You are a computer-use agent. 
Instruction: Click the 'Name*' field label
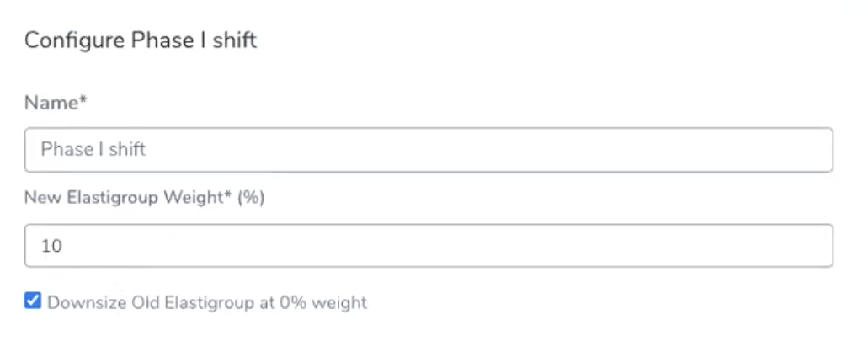click(x=56, y=103)
